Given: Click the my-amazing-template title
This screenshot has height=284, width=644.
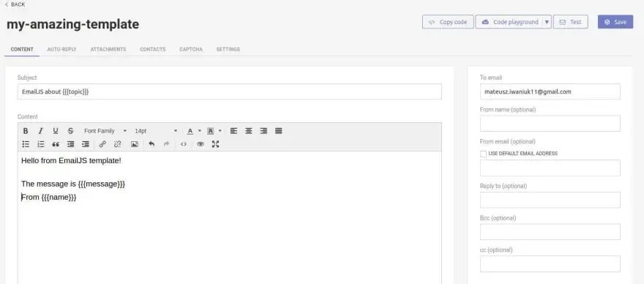Looking at the screenshot, I should pos(72,24).
